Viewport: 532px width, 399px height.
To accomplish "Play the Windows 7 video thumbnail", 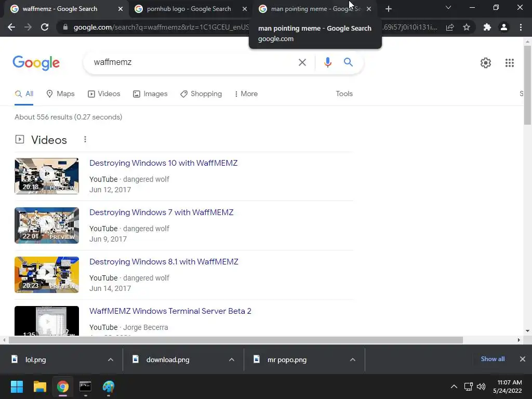I will (x=47, y=225).
